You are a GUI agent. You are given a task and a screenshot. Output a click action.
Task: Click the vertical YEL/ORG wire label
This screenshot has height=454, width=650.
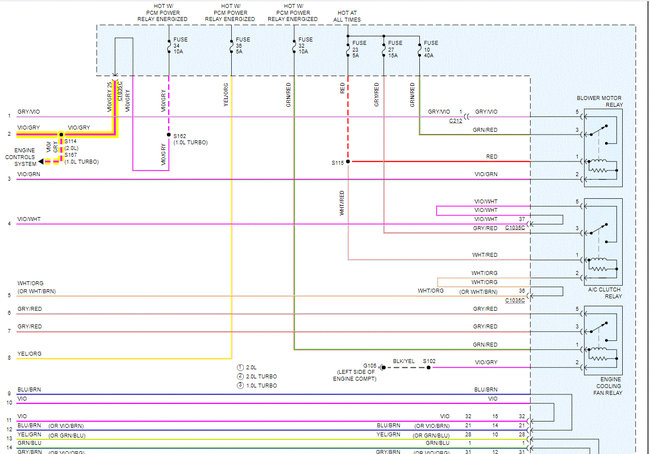pyautogui.click(x=226, y=95)
